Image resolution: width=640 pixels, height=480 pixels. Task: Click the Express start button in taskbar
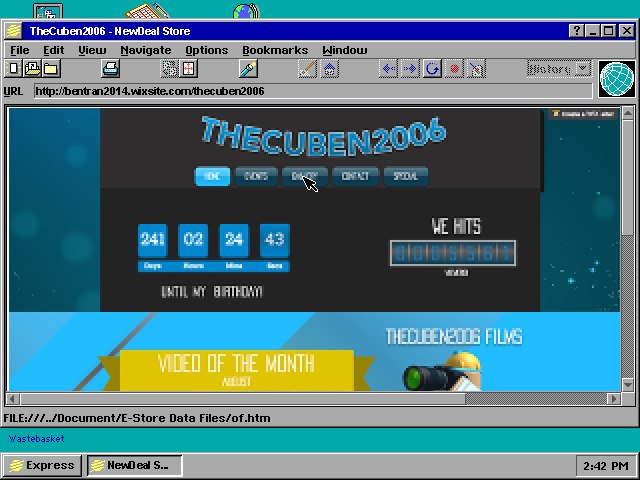41,465
